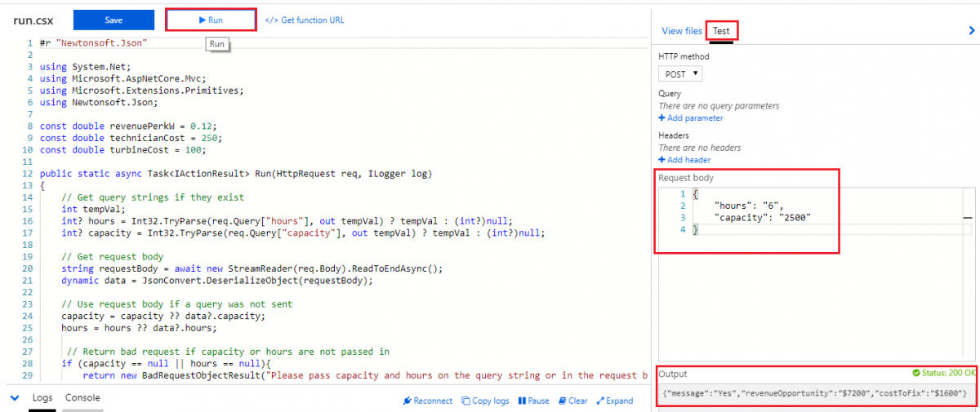Viewport: 980px width, 412px height.
Task: Click the Reconnect plug icon
Action: tap(408, 401)
